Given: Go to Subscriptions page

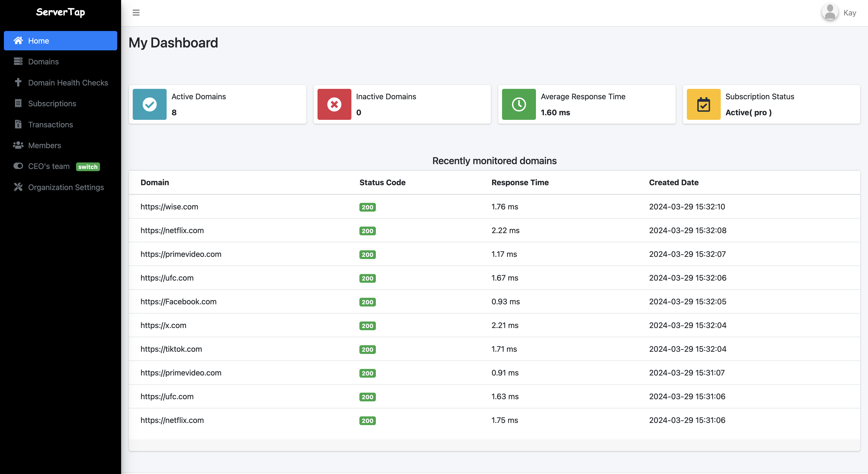Looking at the screenshot, I should click(60, 103).
